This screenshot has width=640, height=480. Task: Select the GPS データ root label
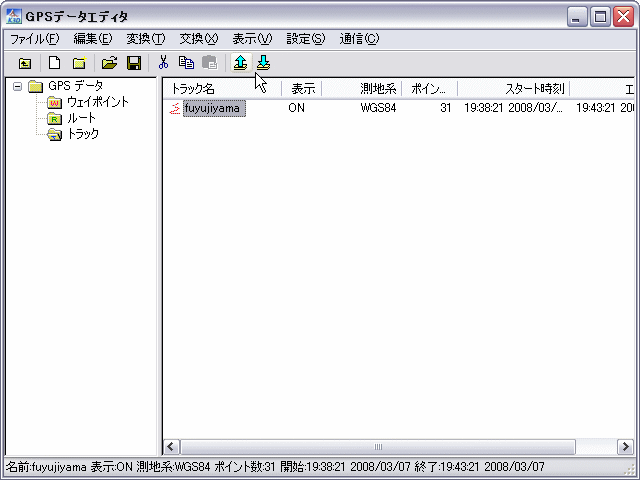[x=76, y=86]
